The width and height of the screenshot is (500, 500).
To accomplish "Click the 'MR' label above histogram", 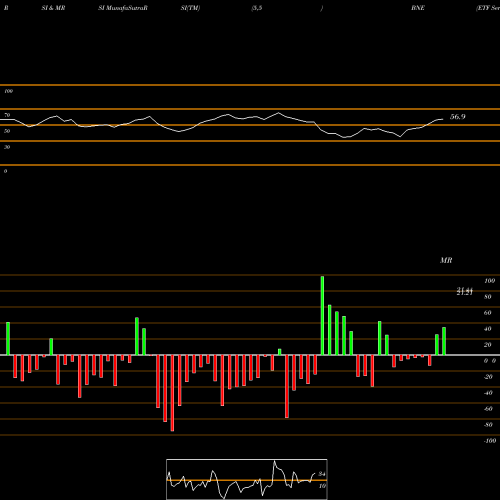I will click(446, 260).
